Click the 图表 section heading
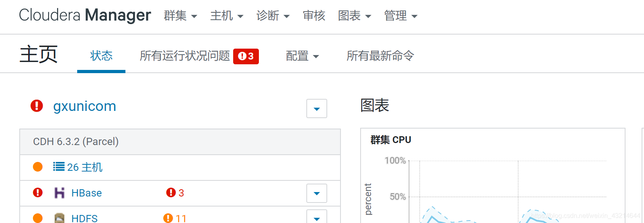Image resolution: width=644 pixels, height=223 pixels. click(375, 105)
